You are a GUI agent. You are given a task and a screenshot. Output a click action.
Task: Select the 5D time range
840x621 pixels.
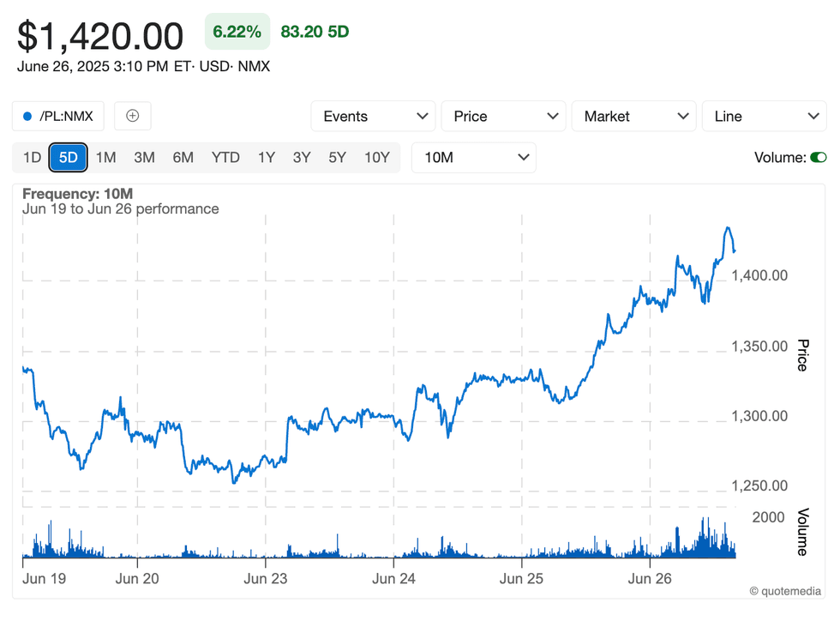point(68,157)
